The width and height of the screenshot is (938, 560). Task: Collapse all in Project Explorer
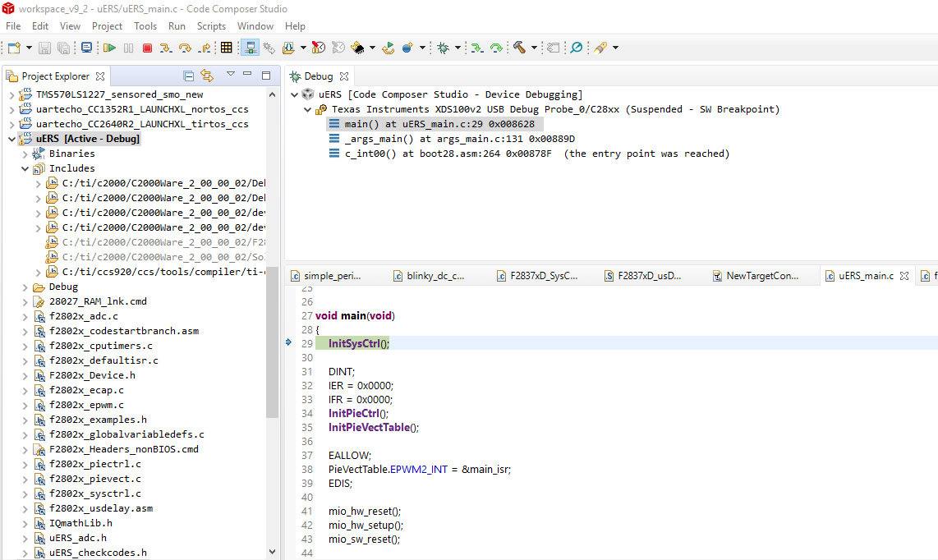pos(189,76)
